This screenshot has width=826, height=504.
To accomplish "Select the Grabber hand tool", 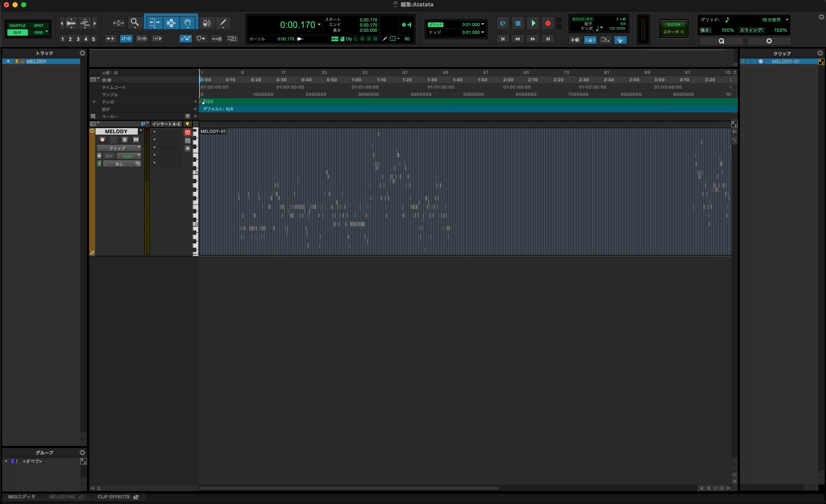I will [x=188, y=23].
